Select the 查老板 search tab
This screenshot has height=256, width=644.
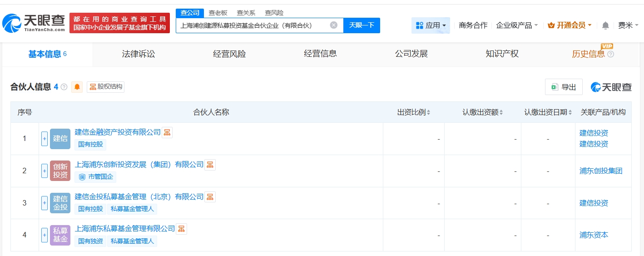218,13
